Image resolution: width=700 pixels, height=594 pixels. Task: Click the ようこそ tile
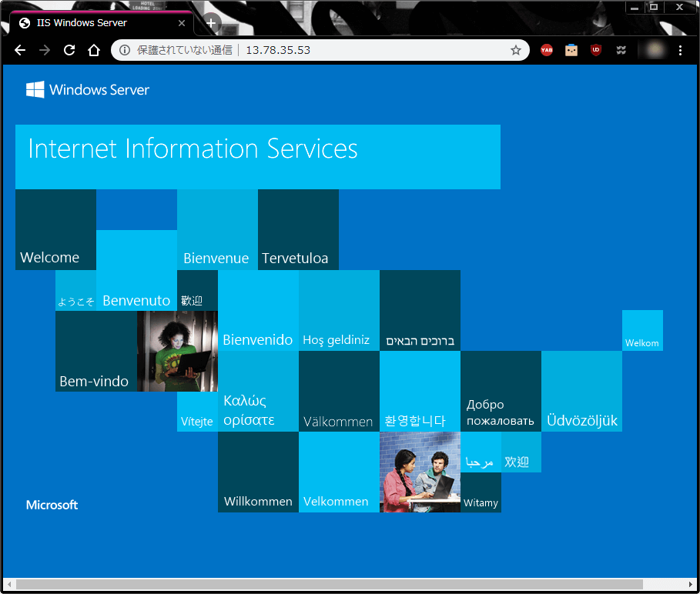point(76,290)
